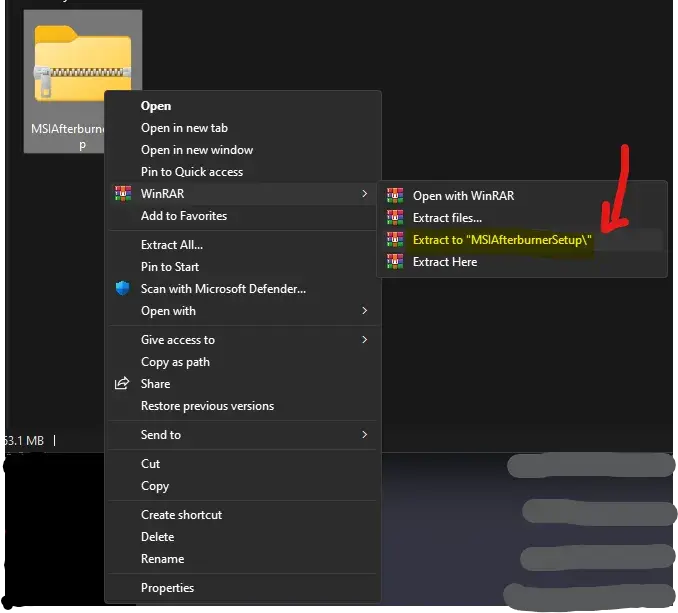Click the WinRAR icon beside Extract Here
The image size is (678, 613).
click(395, 262)
